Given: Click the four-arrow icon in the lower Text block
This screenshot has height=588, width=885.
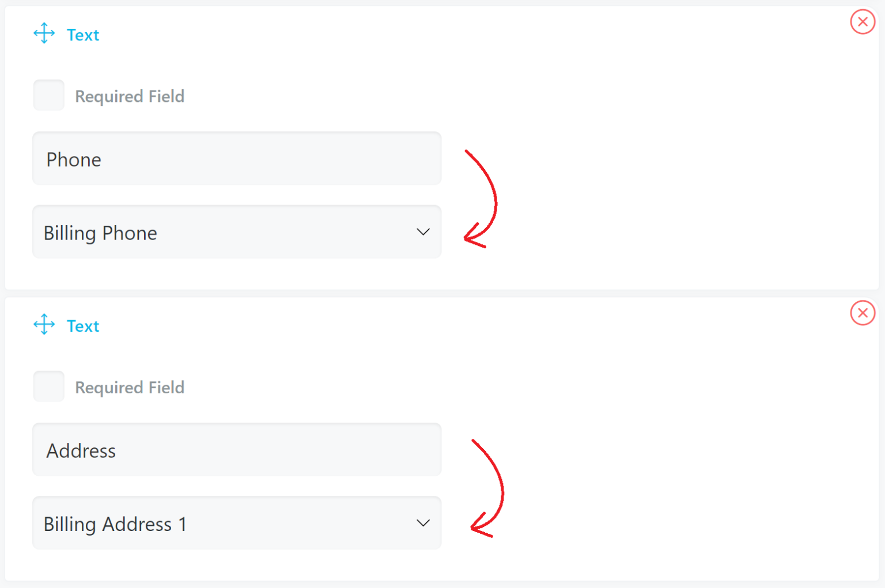Looking at the screenshot, I should [x=43, y=324].
